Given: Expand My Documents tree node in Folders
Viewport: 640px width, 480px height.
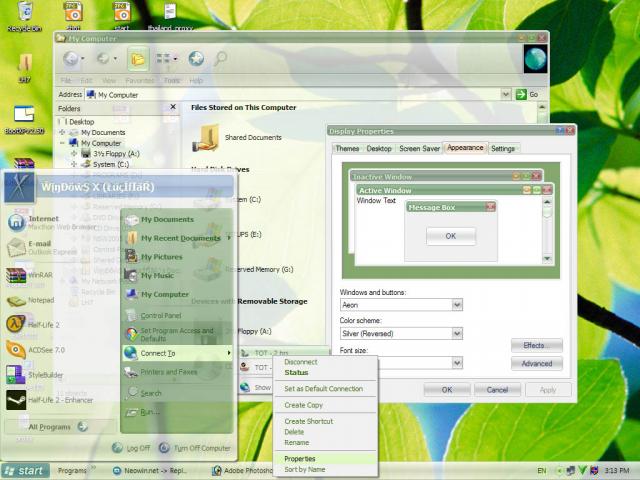Looking at the screenshot, I should click(x=62, y=132).
